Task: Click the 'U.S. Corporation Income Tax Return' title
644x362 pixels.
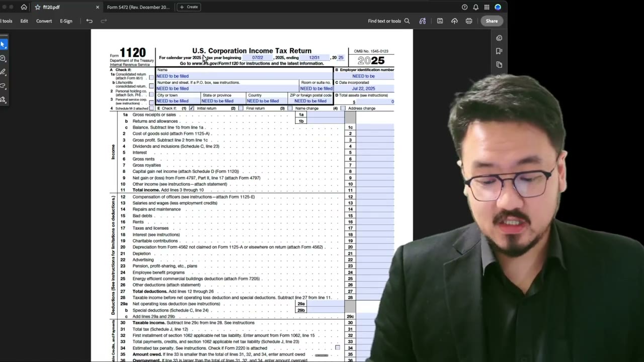Action: point(252,51)
